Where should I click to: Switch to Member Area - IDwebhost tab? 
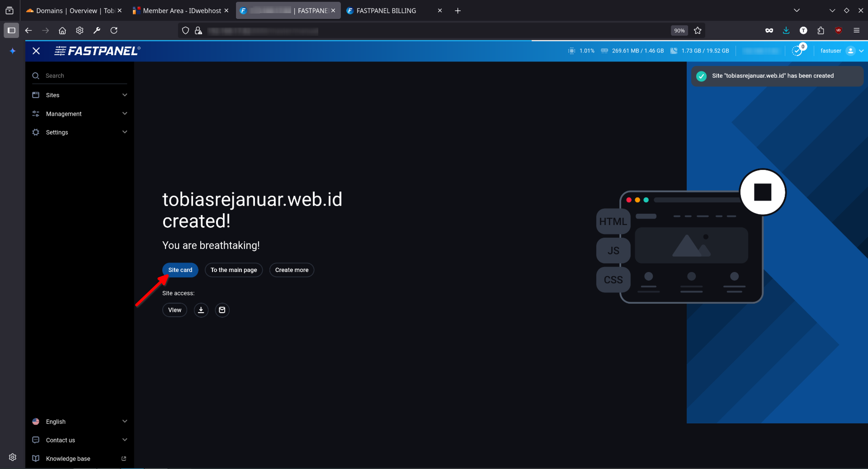coord(182,11)
